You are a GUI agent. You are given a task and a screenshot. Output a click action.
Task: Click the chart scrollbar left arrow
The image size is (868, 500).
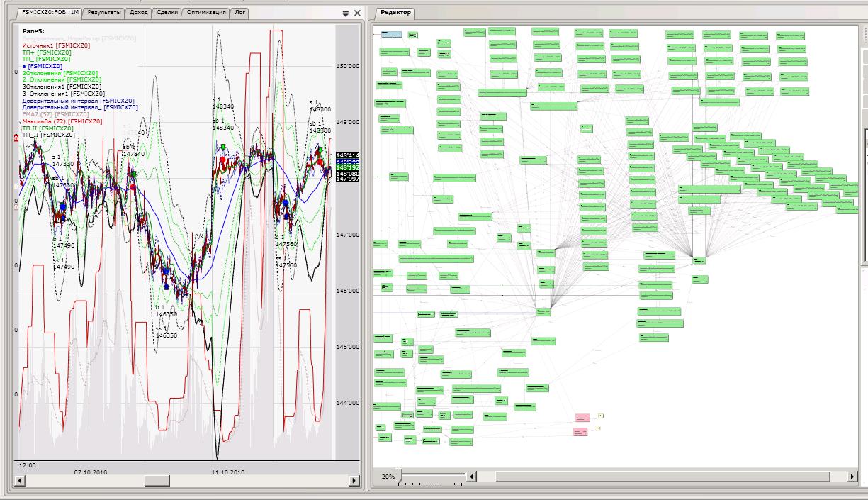19,481
